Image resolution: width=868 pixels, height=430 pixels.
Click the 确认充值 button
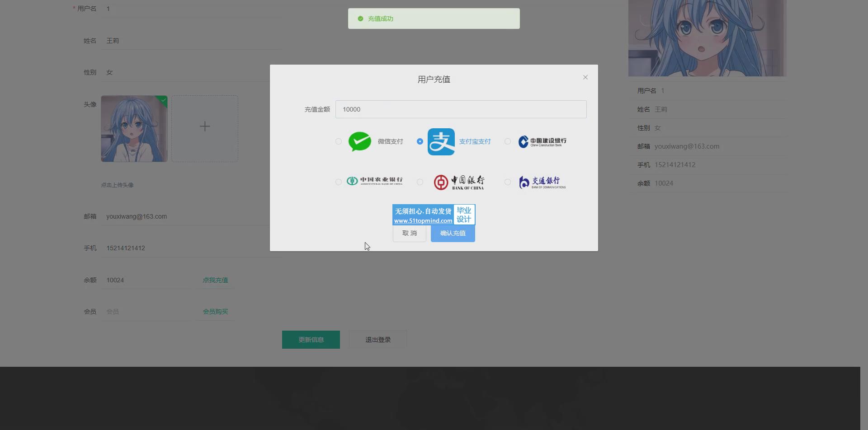point(453,234)
